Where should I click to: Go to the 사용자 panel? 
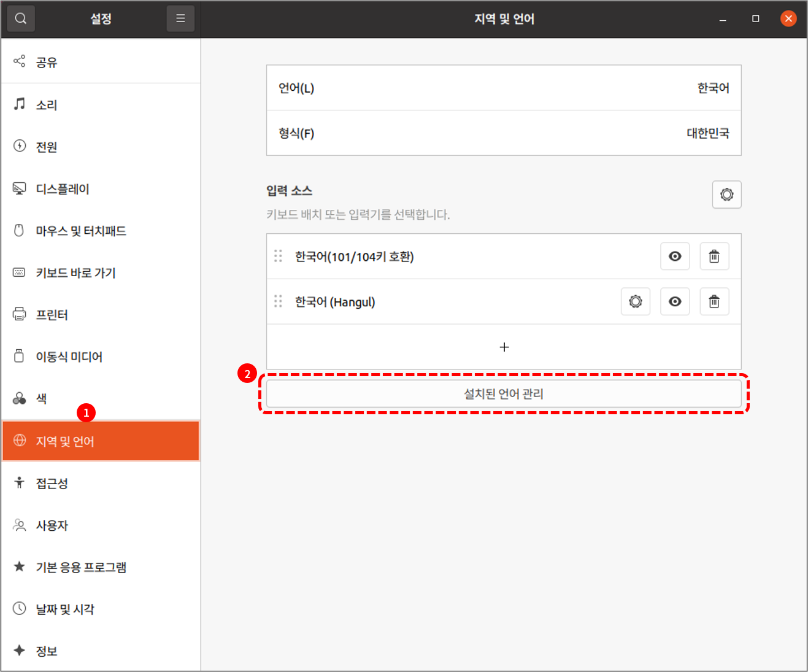pos(101,525)
